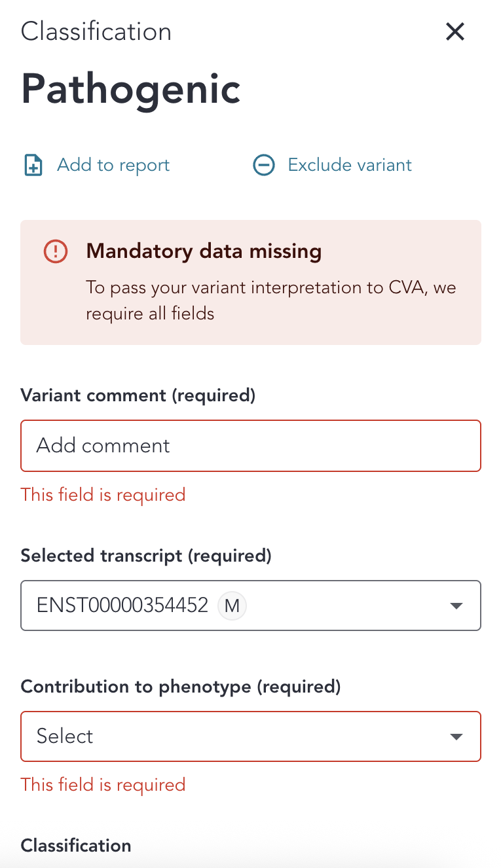Click the error message under Contribution to phenotype

click(103, 785)
